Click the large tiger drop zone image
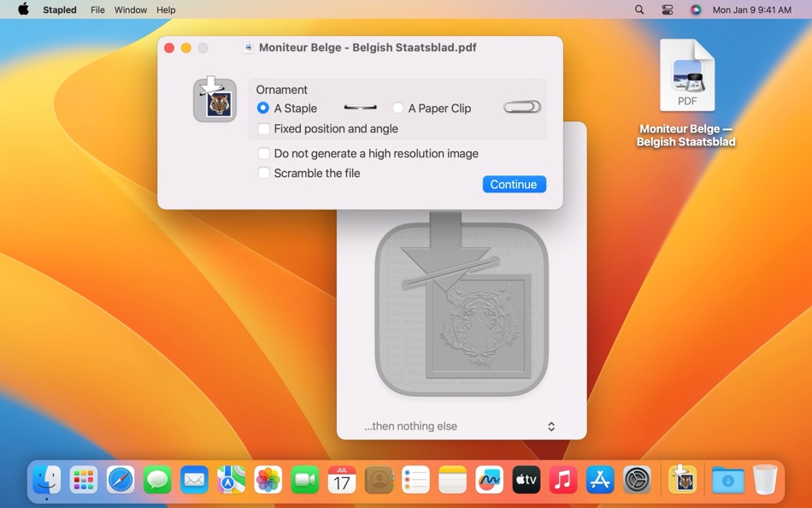The image size is (812, 508). [x=462, y=304]
